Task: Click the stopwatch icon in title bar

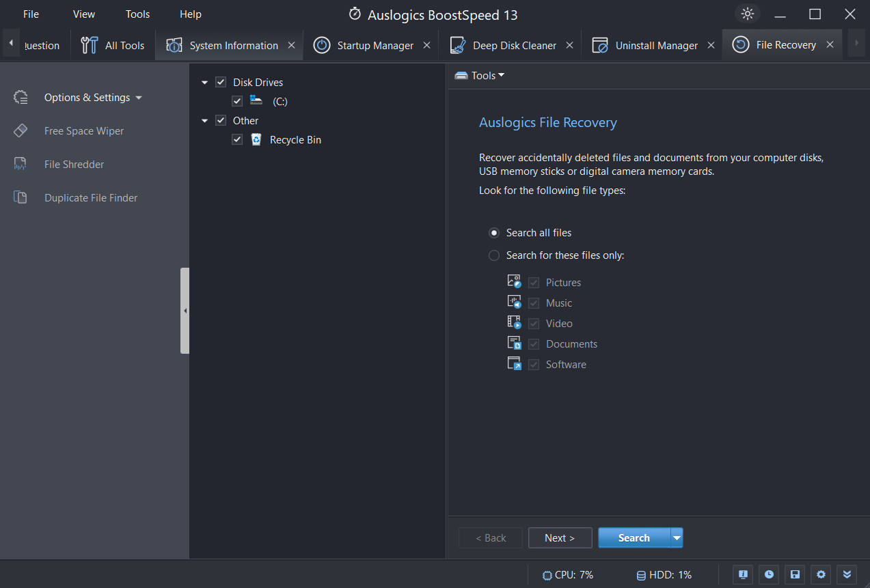Action: 355,14
